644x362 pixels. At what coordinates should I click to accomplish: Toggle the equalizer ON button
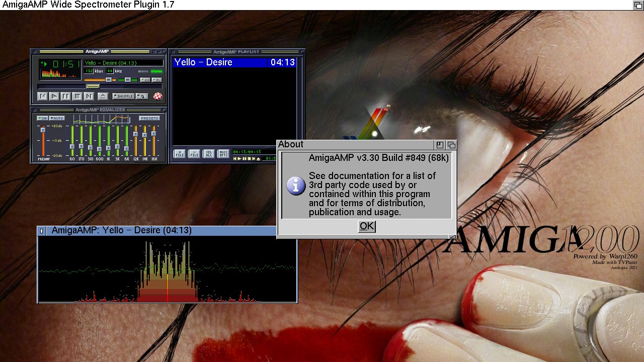tap(42, 118)
